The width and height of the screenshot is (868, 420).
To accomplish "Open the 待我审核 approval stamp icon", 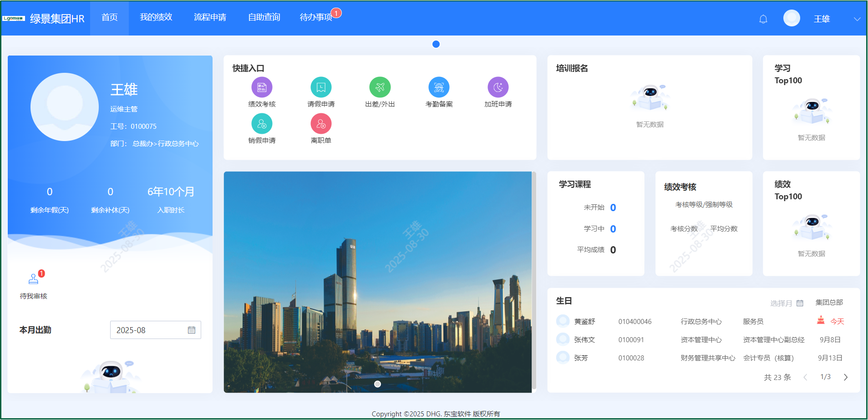I will pos(34,279).
